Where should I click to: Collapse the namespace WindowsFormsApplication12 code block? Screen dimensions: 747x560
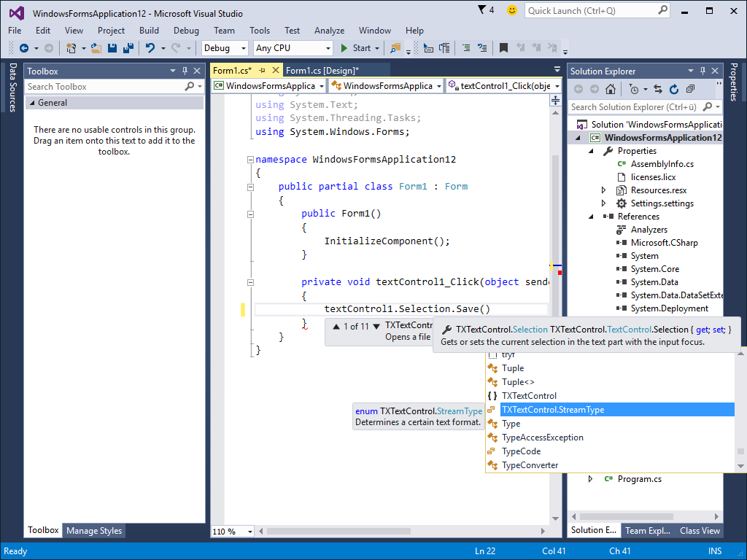tap(250, 160)
